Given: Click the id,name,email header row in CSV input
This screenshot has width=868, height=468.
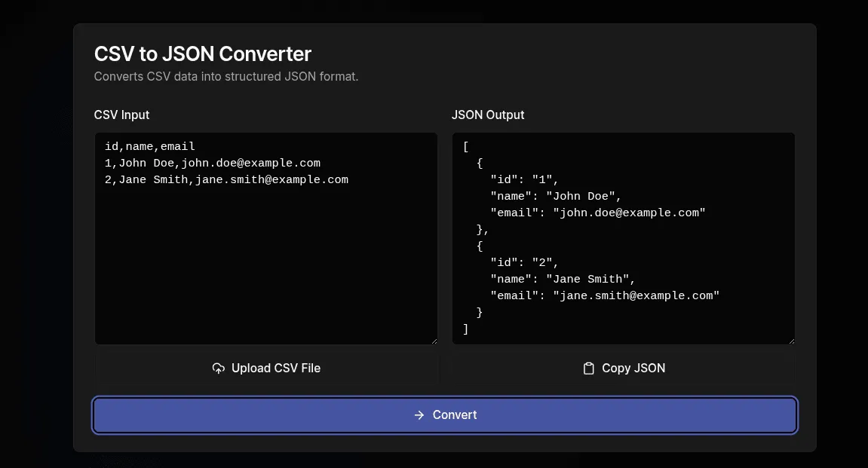Looking at the screenshot, I should coord(149,145).
